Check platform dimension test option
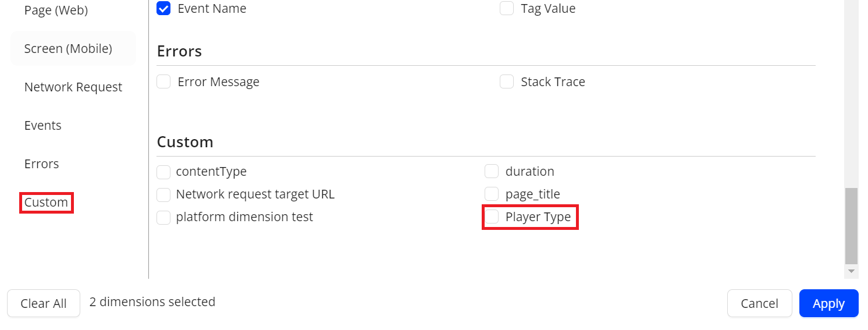Viewport: 868px width, 330px height. click(x=164, y=218)
